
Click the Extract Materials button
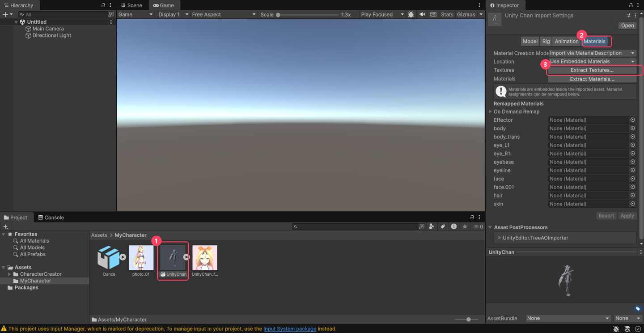click(592, 79)
